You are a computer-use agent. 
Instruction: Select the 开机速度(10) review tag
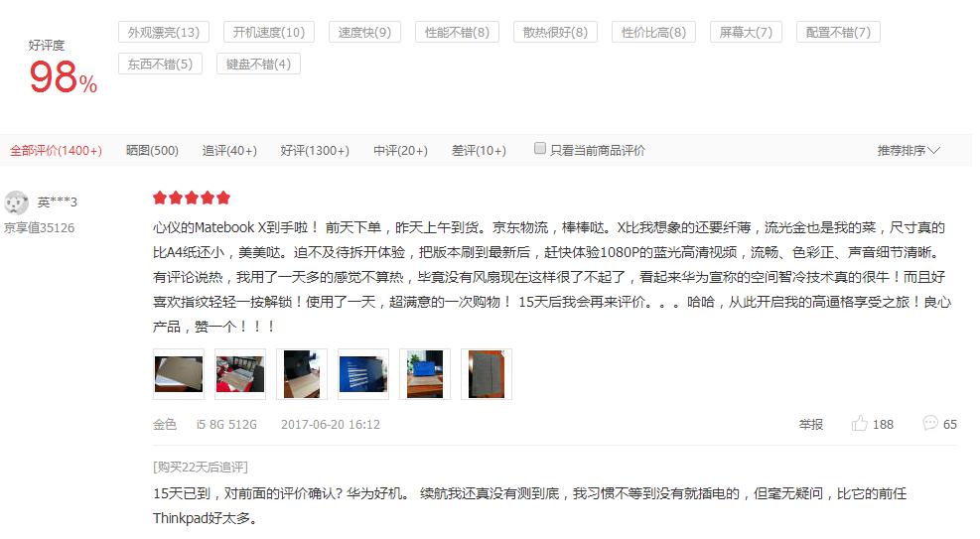269,32
